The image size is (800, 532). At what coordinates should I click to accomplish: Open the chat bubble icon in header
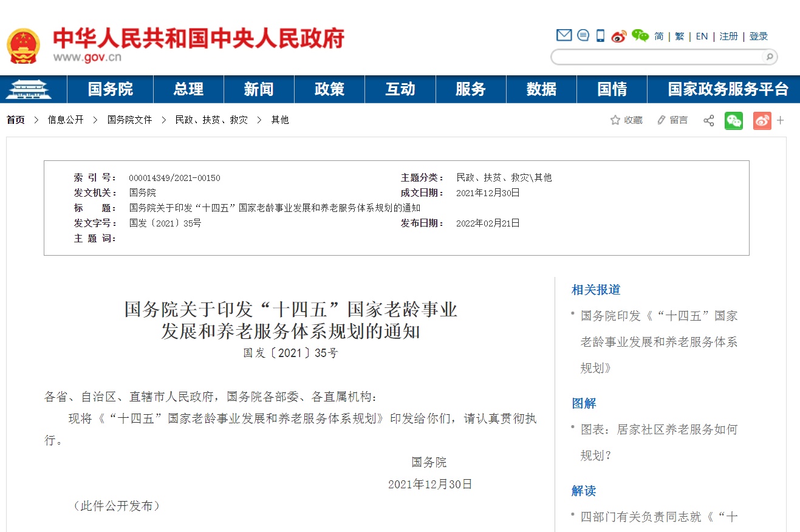[x=583, y=35]
